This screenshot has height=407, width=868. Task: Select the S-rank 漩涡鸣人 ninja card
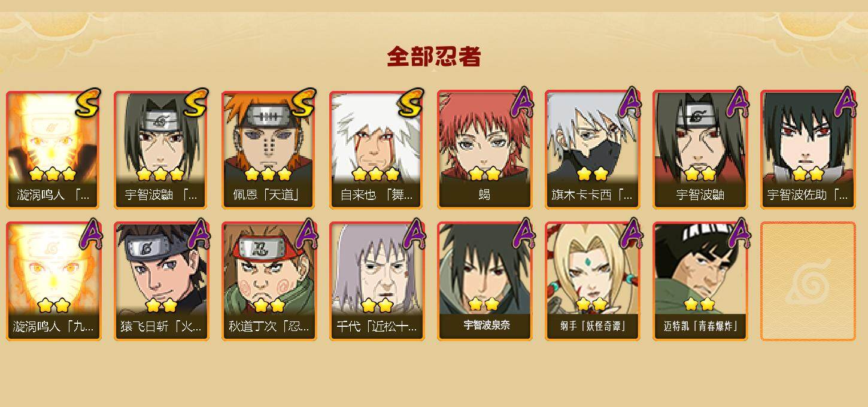(54, 150)
